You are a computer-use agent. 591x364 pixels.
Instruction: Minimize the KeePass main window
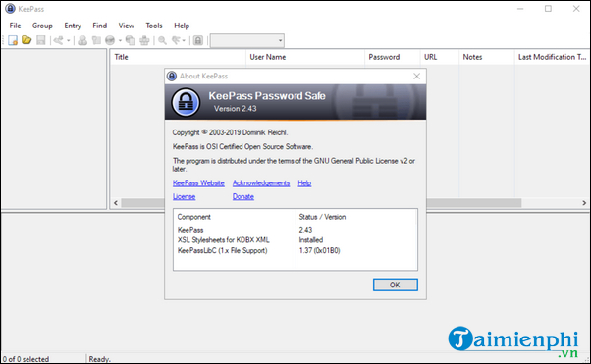point(520,9)
